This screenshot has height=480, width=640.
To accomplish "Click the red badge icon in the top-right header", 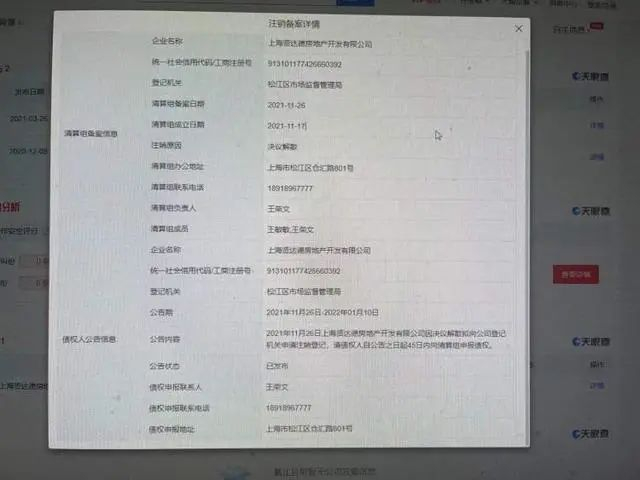I will [x=596, y=27].
